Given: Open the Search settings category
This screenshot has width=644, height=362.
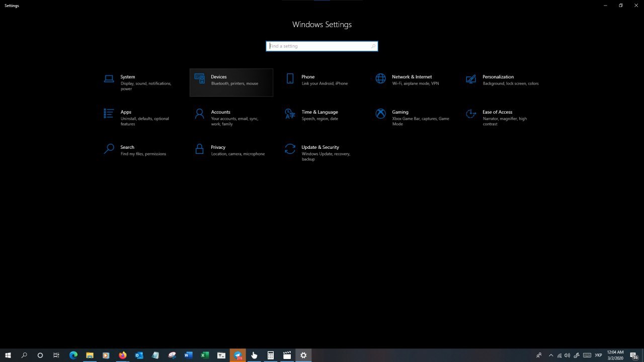Looking at the screenshot, I should 141,153.
